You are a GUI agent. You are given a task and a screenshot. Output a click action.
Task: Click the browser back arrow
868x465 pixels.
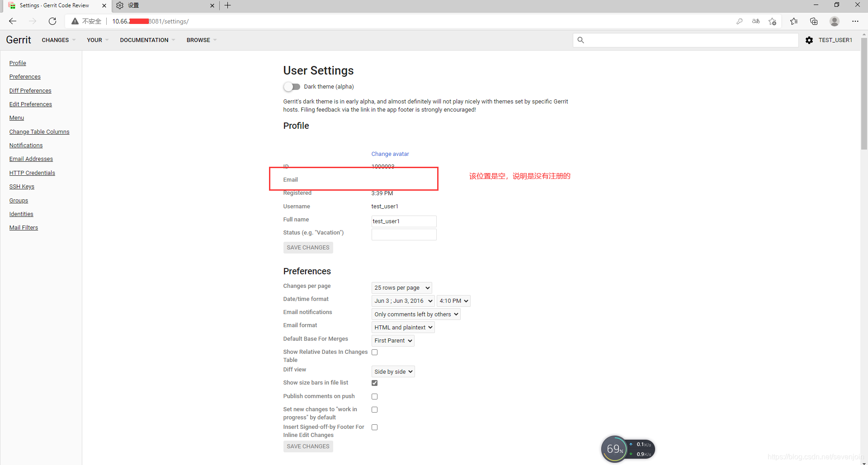[13, 21]
